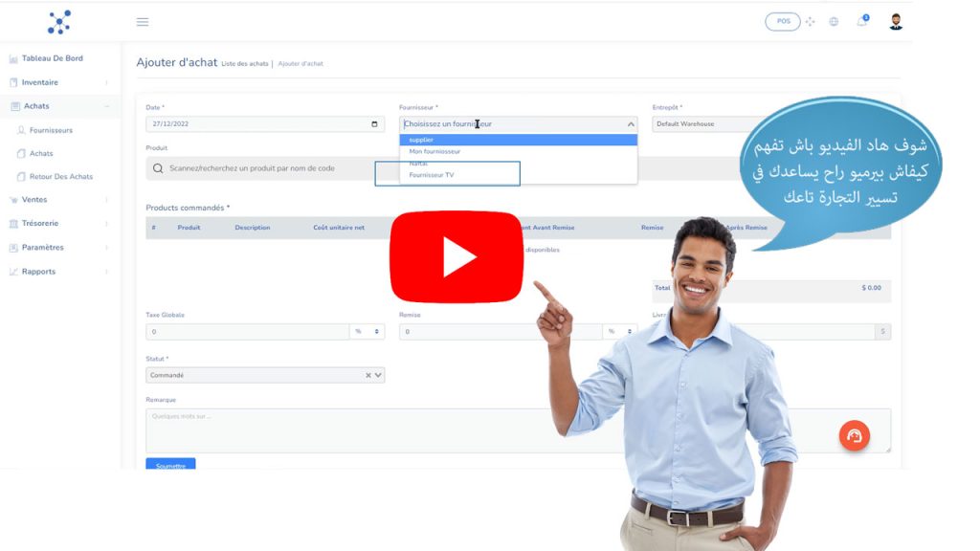The image size is (980, 551).
Task: Open Tableau De Bord in sidebar
Action: [52, 58]
